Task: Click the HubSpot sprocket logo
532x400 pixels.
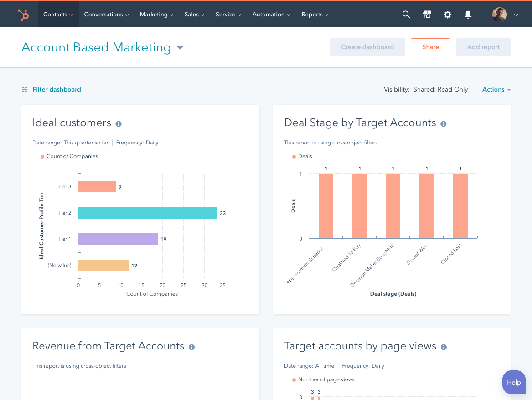Action: click(23, 15)
